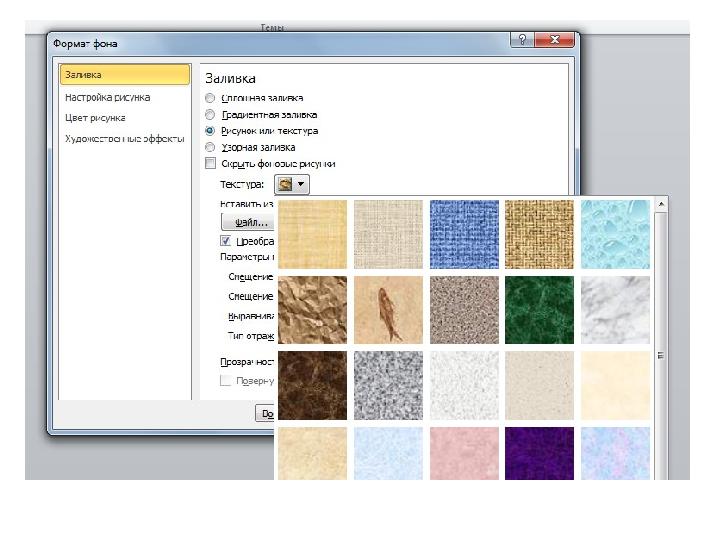
Task: Pick the blue denim texture
Action: point(464,234)
